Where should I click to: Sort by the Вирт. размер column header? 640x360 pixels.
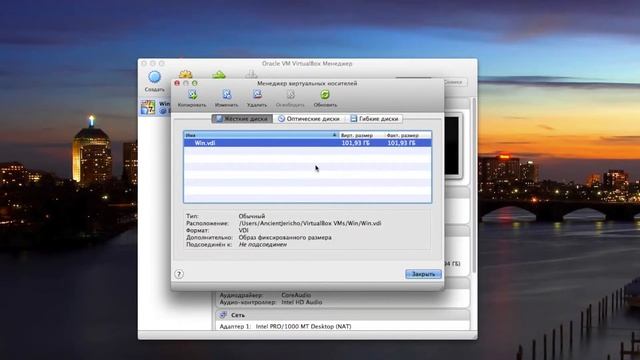(361, 135)
